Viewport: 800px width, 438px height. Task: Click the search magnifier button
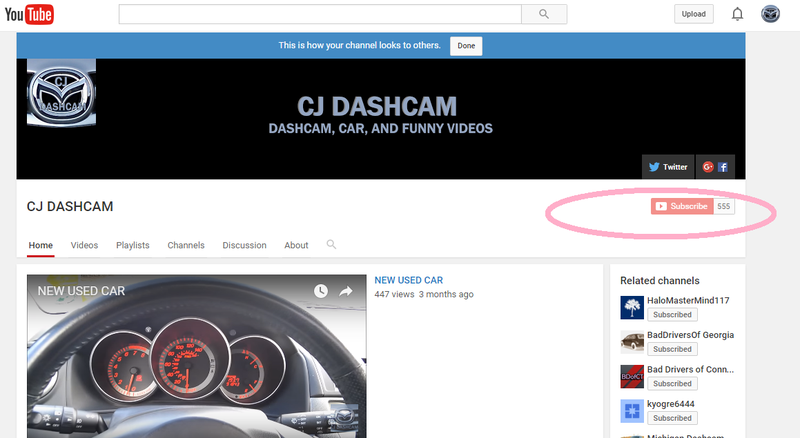[544, 14]
